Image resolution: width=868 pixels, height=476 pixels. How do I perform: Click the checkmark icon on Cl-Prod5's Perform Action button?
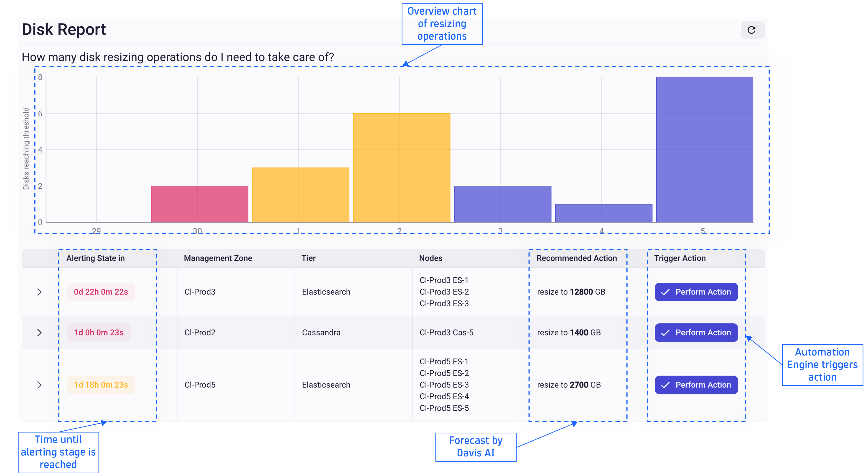(665, 385)
